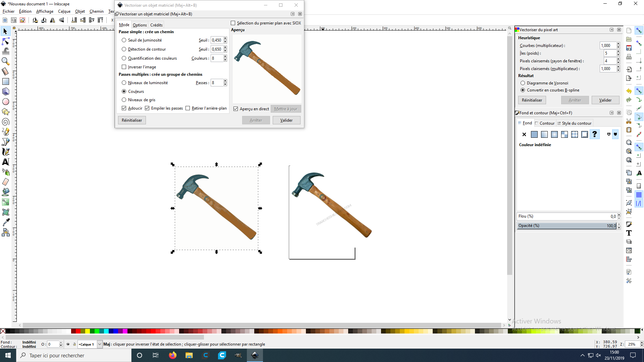The image size is (644, 362).
Task: Click the no-paint X icon
Action: point(524,134)
